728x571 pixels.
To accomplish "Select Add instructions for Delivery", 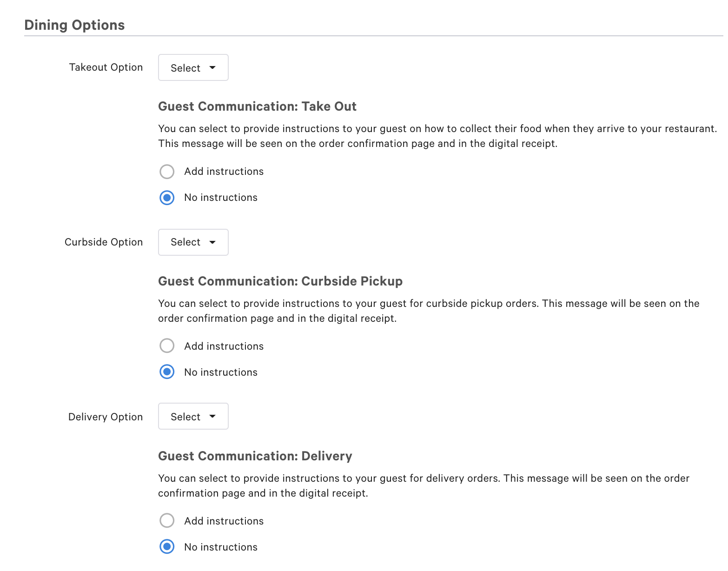I will (x=166, y=520).
